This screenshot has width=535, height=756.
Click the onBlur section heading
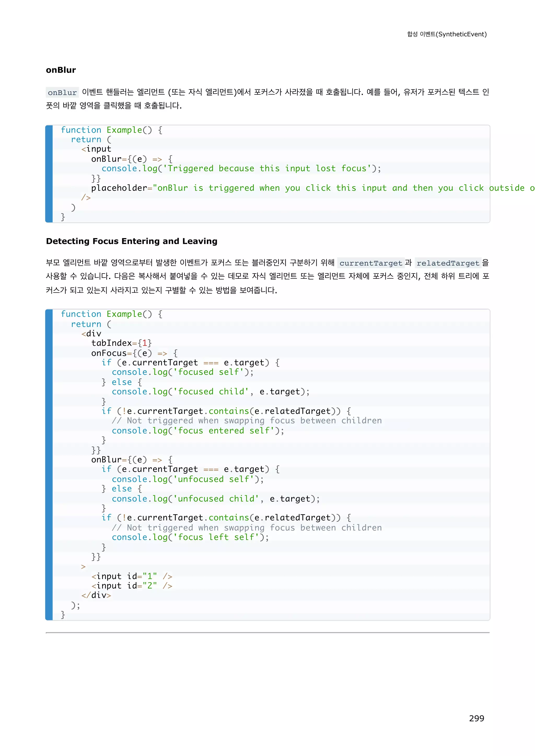tap(61, 70)
